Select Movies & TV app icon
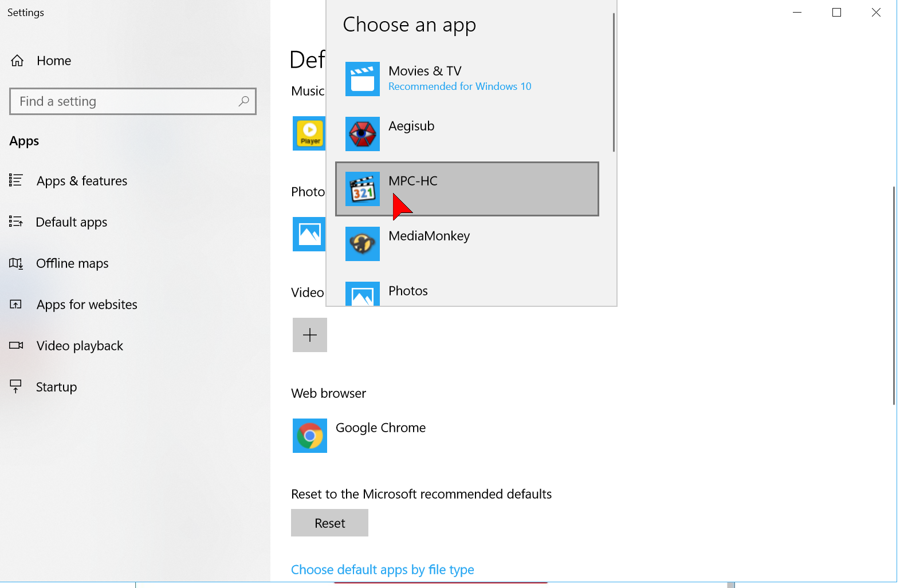 point(362,79)
